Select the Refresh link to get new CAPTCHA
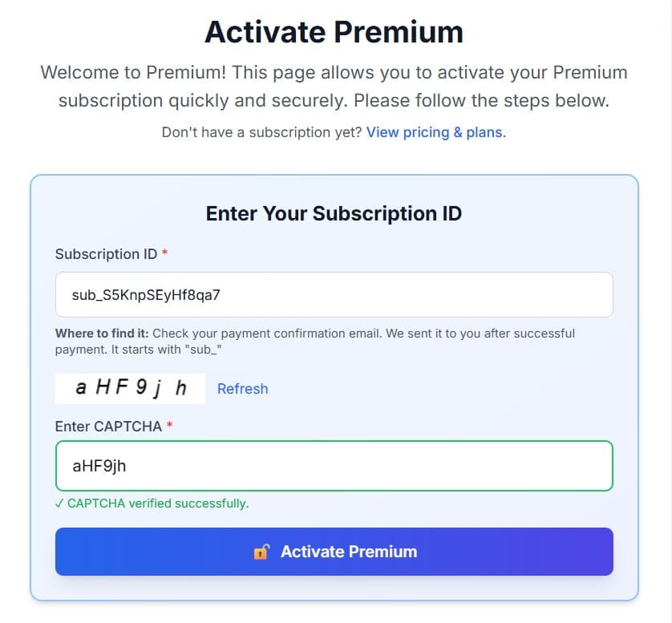The width and height of the screenshot is (672, 623). click(243, 389)
